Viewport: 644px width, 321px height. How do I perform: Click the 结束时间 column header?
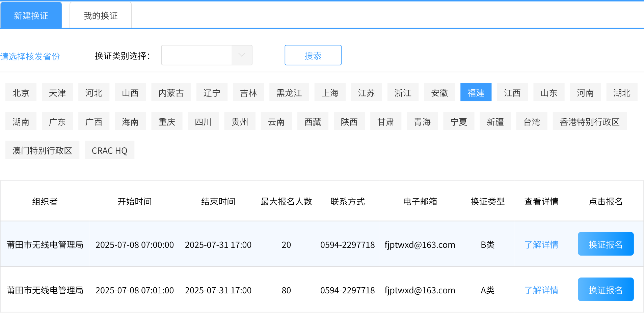click(x=218, y=201)
